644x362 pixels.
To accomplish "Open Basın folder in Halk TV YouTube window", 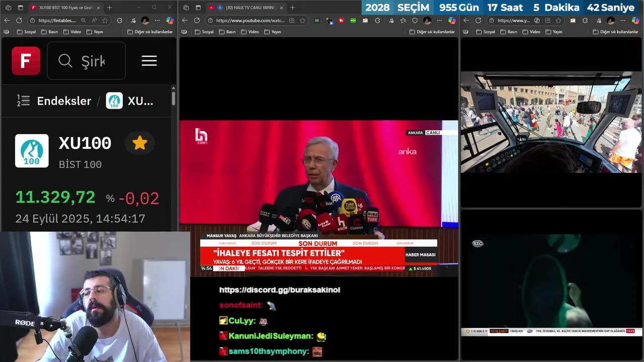I will tap(227, 32).
